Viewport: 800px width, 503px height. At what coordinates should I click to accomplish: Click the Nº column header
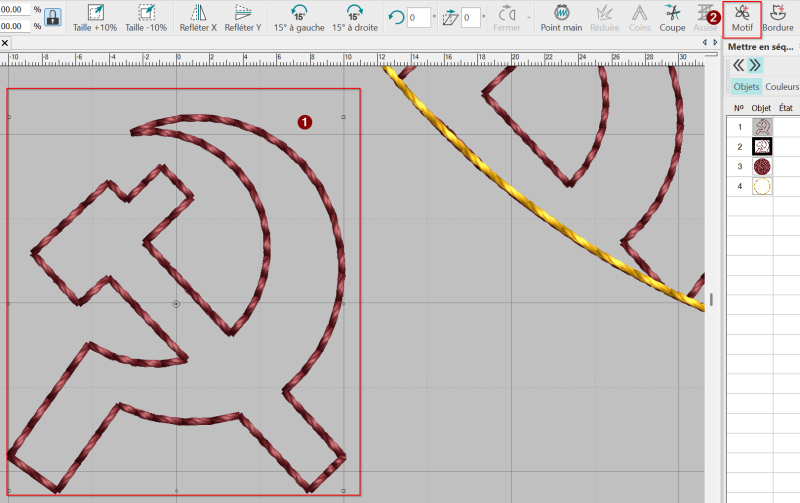click(x=738, y=108)
